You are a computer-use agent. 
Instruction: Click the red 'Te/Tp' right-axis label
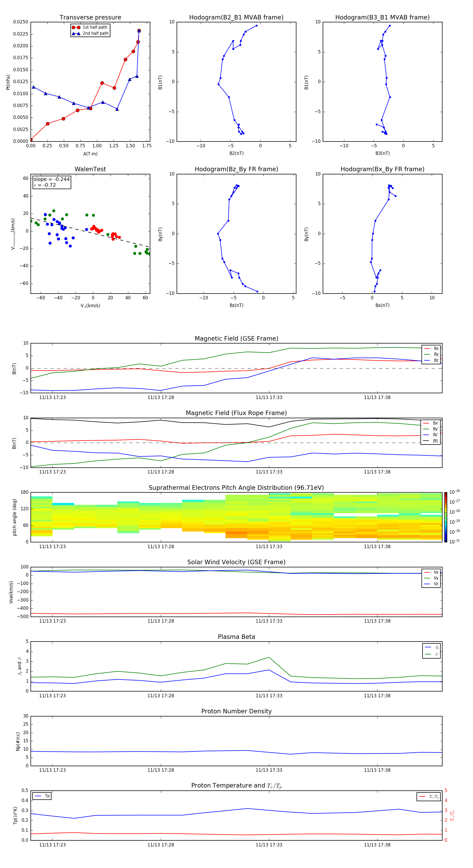453,815
